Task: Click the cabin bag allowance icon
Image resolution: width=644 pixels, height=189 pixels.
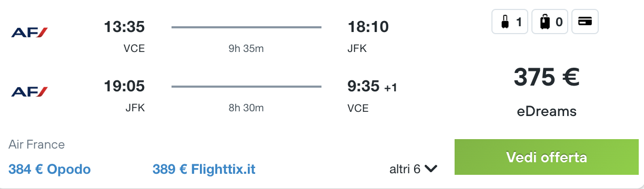Action: [510, 22]
